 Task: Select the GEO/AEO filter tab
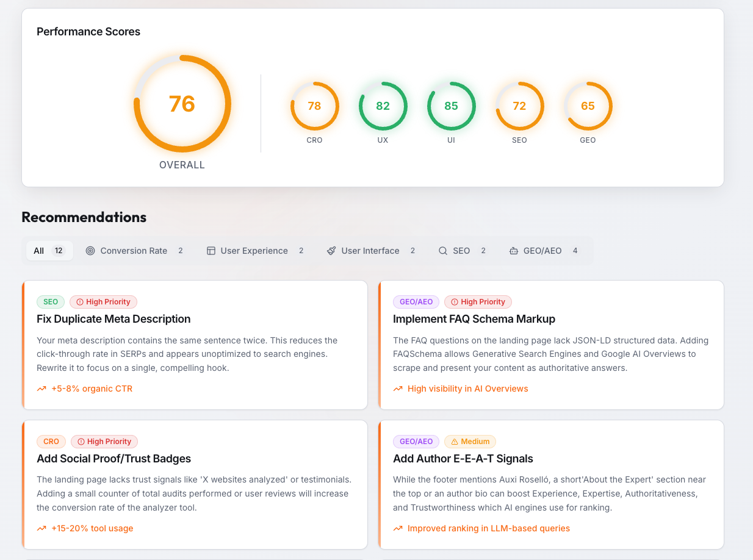tap(541, 250)
